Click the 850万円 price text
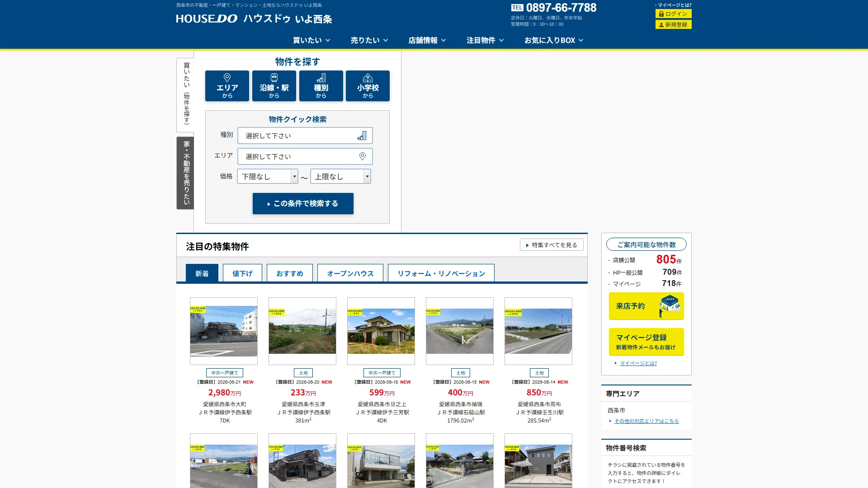This screenshot has height=488, width=868. 539,393
